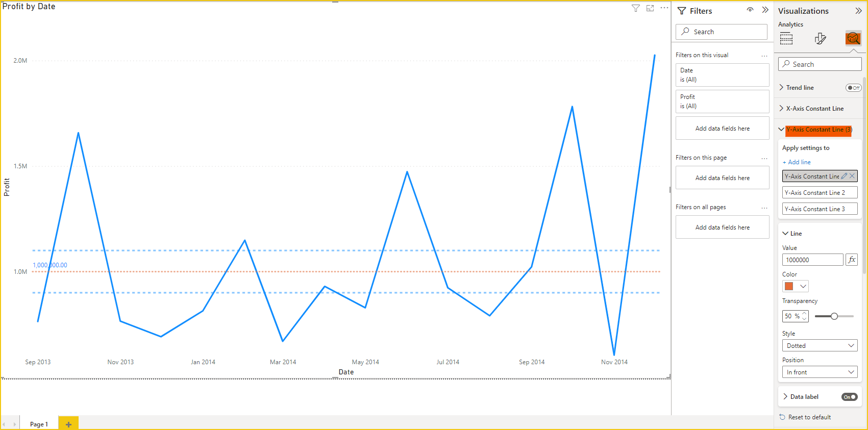Expand the X-Axis Constant Line section
This screenshot has height=430, width=868.
click(x=781, y=108)
